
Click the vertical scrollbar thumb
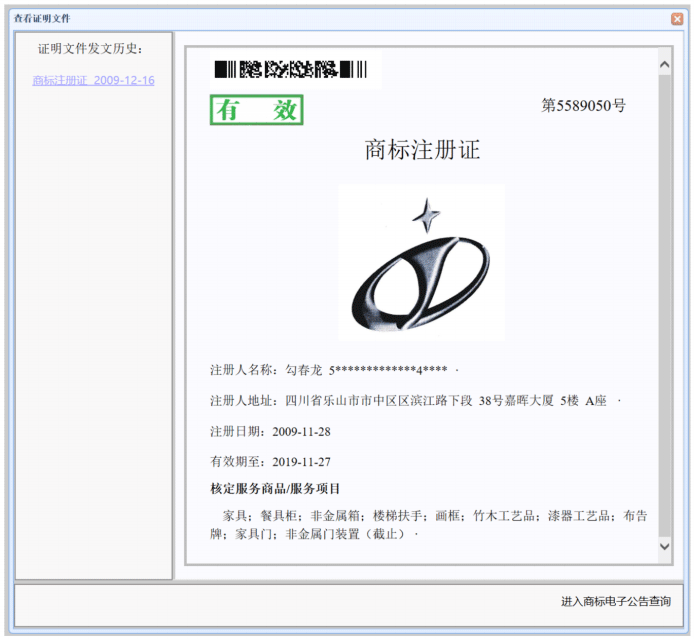point(665,300)
